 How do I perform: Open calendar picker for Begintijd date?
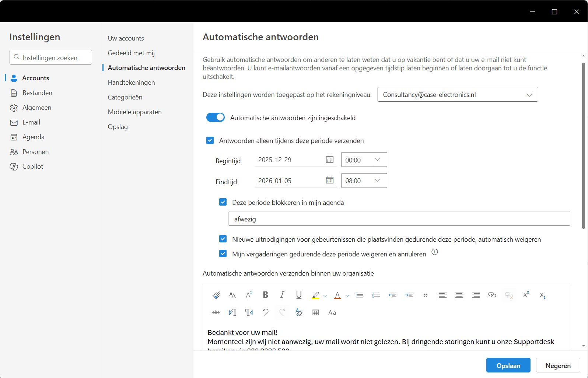329,160
